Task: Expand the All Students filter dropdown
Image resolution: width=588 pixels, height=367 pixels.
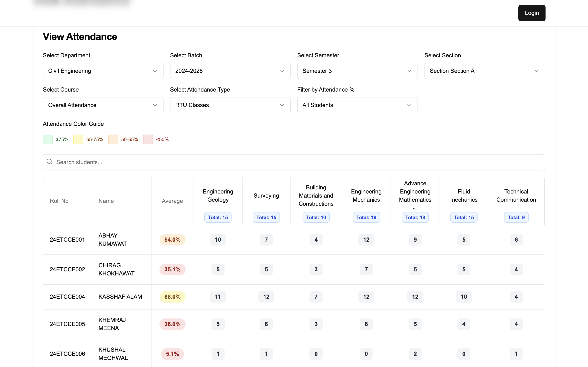Action: click(x=357, y=105)
